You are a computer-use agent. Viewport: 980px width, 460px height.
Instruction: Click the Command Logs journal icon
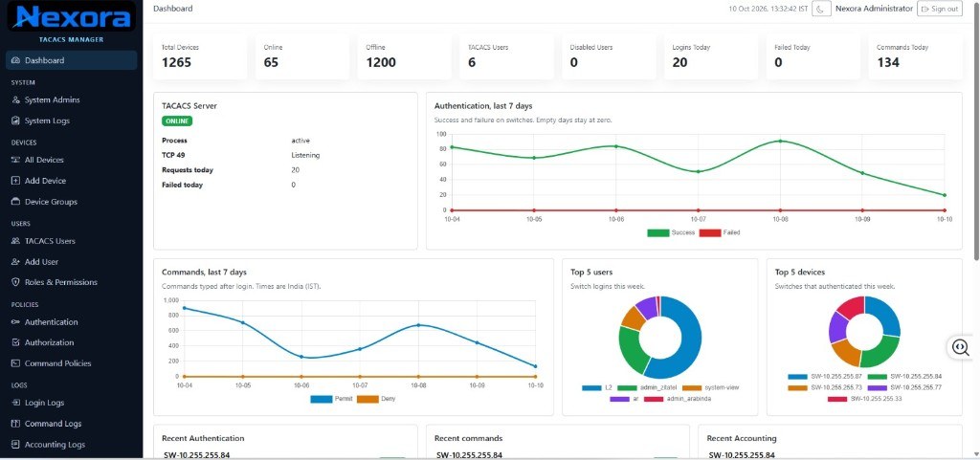click(15, 424)
